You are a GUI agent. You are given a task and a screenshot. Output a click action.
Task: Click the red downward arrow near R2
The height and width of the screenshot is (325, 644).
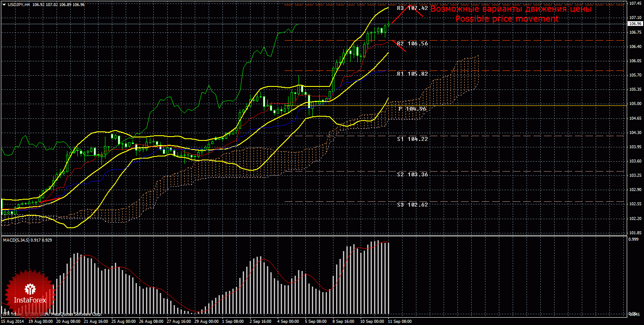[399, 46]
